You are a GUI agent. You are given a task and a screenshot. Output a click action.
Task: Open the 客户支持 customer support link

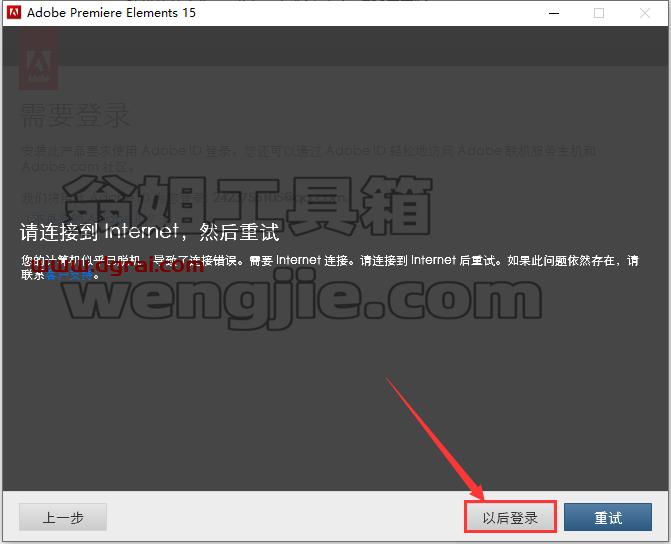tap(68, 275)
